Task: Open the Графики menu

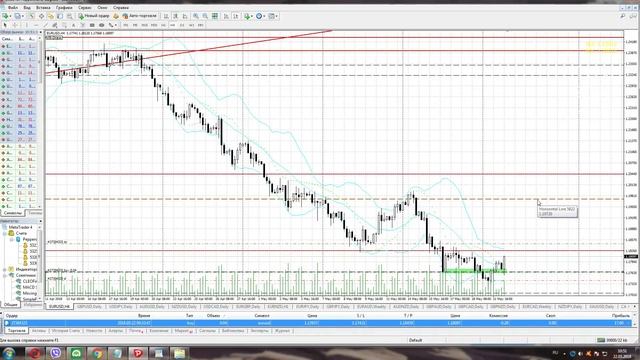Action: pyautogui.click(x=64, y=7)
